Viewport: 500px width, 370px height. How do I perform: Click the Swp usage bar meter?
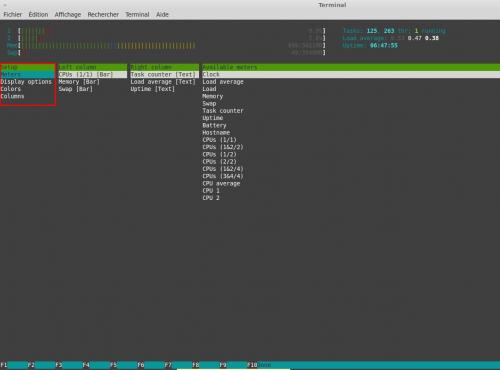point(166,53)
